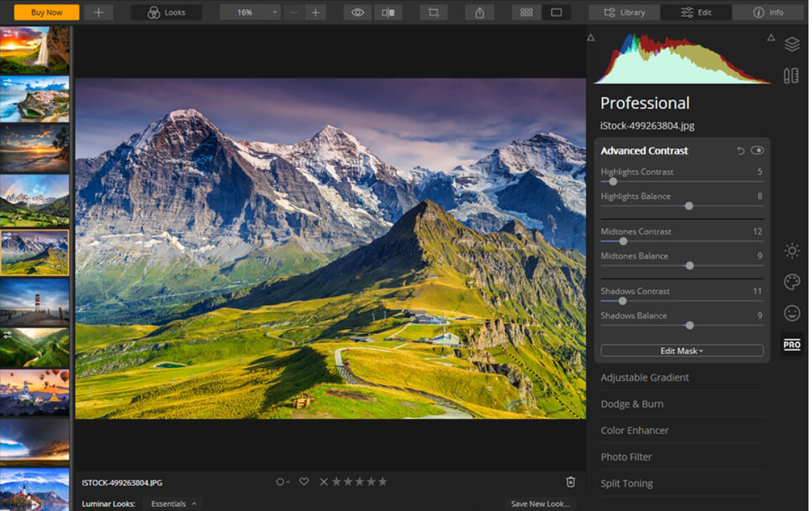Open the Info tab

[768, 13]
